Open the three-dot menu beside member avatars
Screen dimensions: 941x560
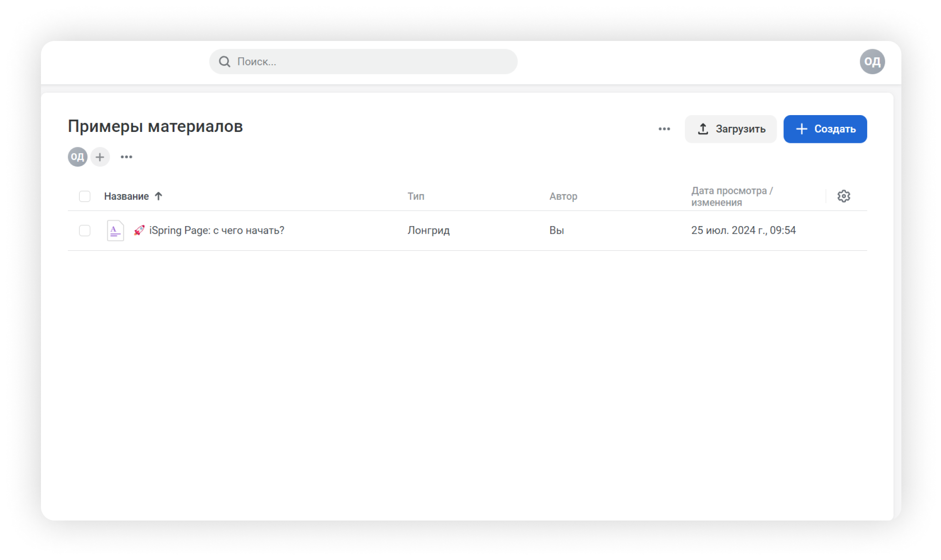[x=127, y=157]
